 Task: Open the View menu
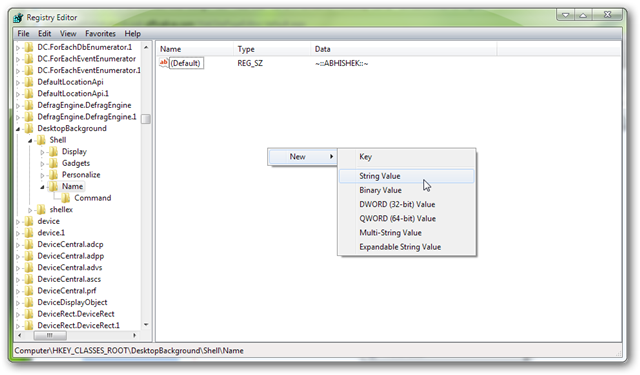[68, 33]
